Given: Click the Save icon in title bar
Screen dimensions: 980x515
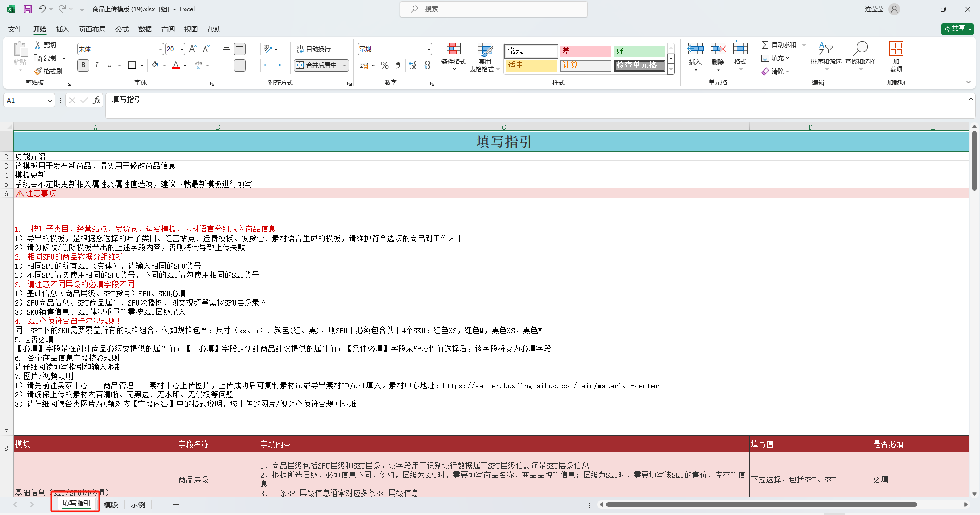Looking at the screenshot, I should click(28, 9).
